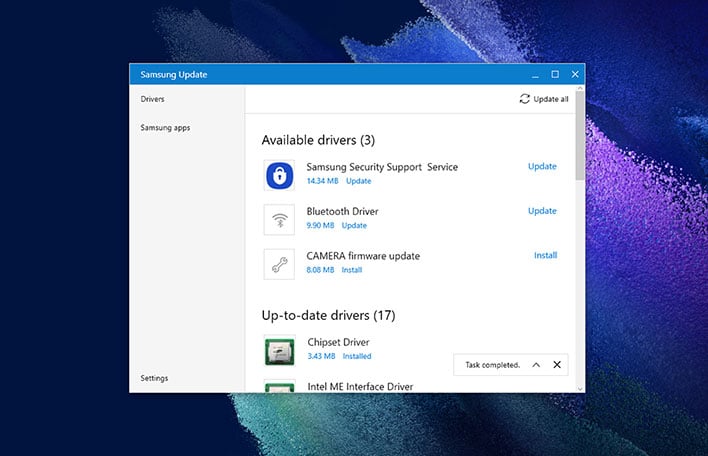Open the Drivers section
708x456 pixels.
coord(152,99)
